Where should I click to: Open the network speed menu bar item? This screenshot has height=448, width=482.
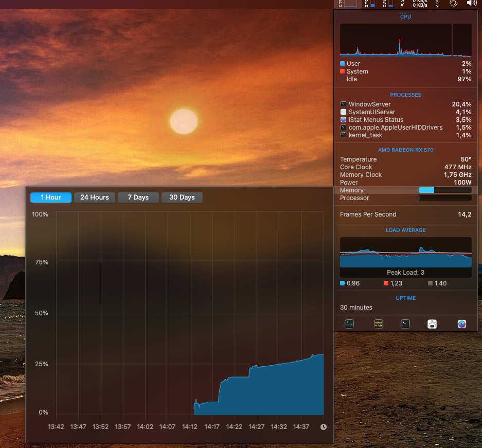pos(417,4)
